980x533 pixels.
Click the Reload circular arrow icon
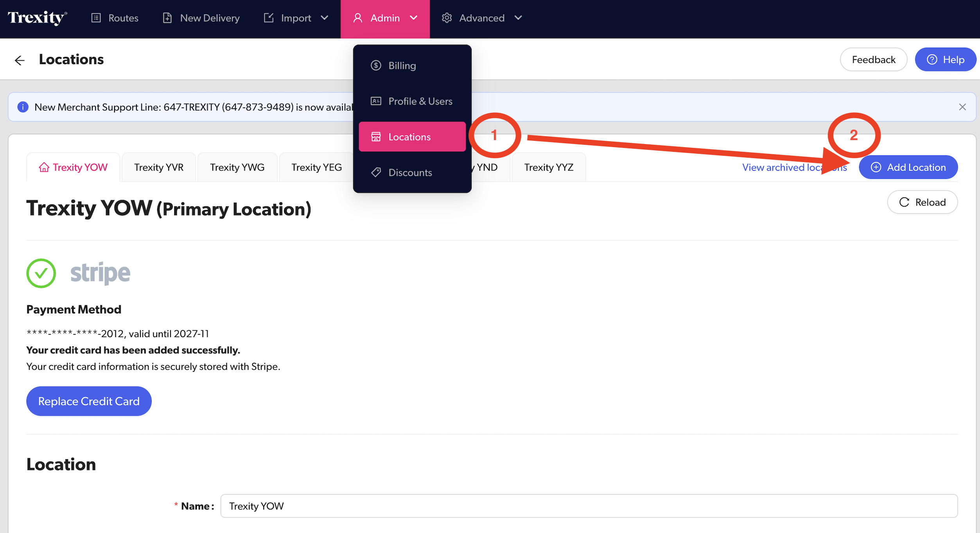point(904,202)
